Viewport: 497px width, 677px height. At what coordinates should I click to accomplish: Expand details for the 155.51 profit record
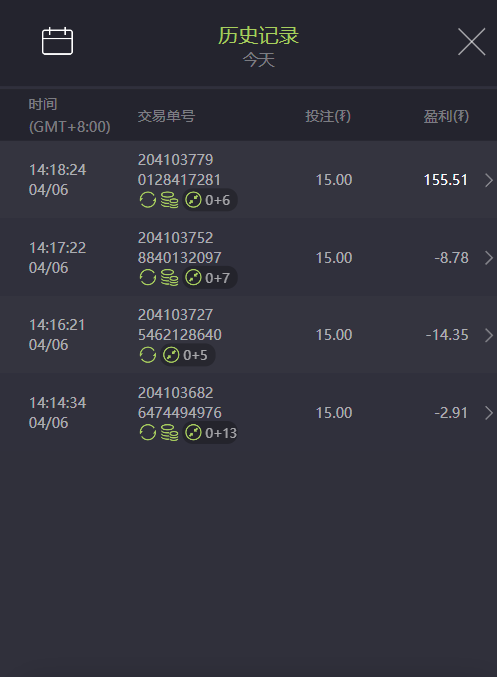[489, 180]
